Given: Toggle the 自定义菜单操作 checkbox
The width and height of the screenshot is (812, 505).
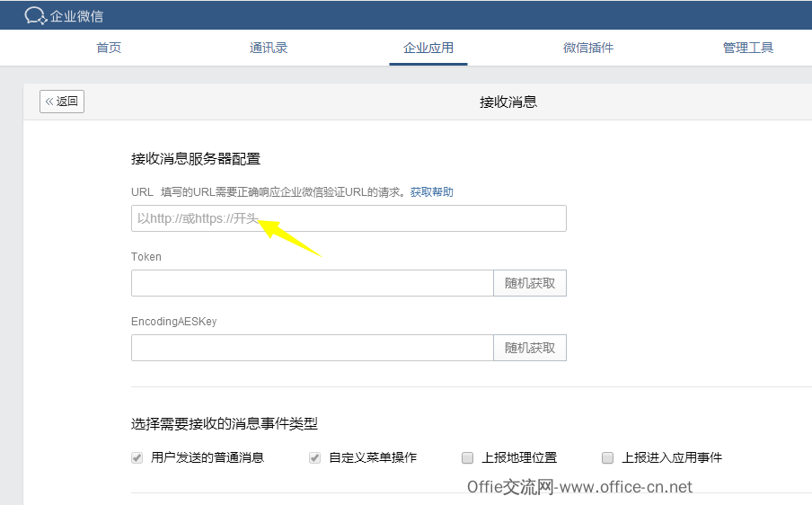Looking at the screenshot, I should [x=314, y=458].
